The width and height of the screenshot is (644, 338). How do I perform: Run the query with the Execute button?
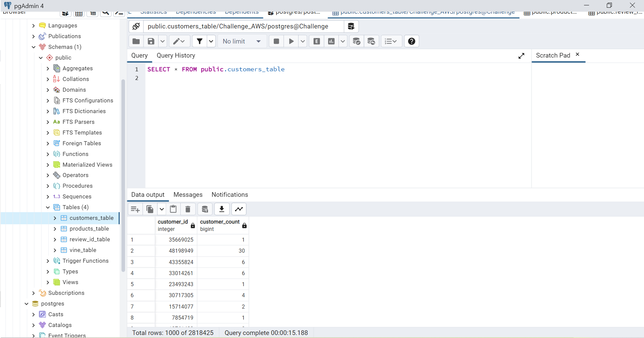[291, 41]
